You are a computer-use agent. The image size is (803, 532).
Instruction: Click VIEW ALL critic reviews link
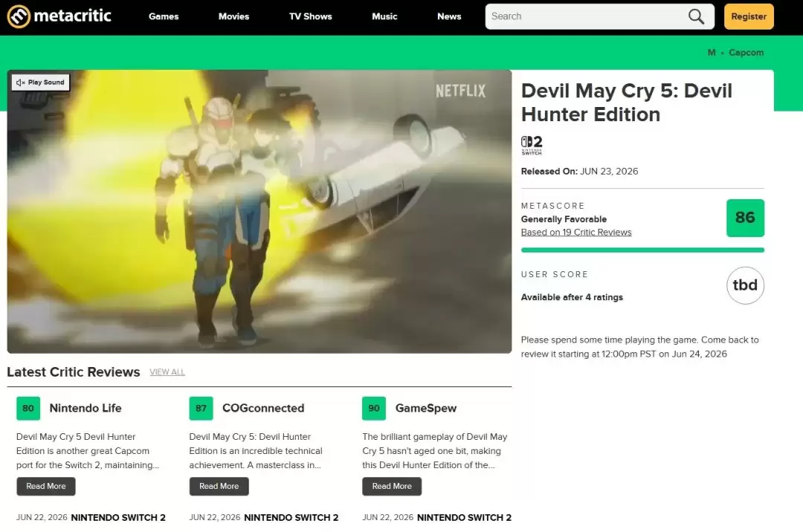click(x=167, y=372)
